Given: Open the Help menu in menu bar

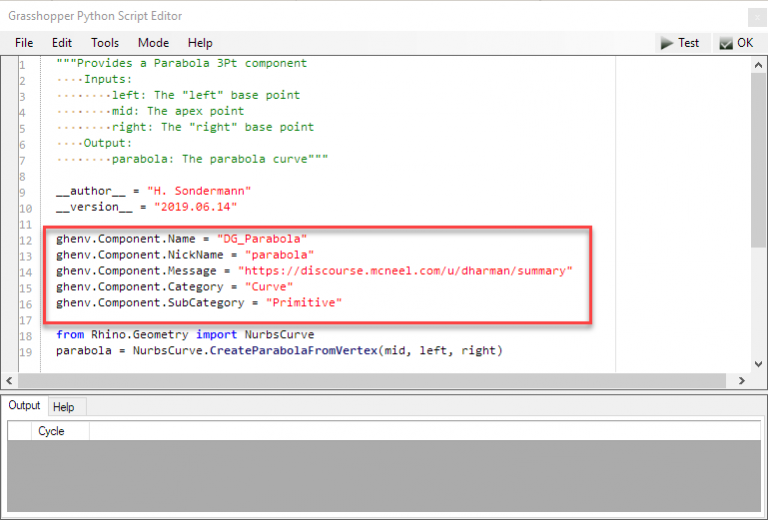Looking at the screenshot, I should (200, 43).
